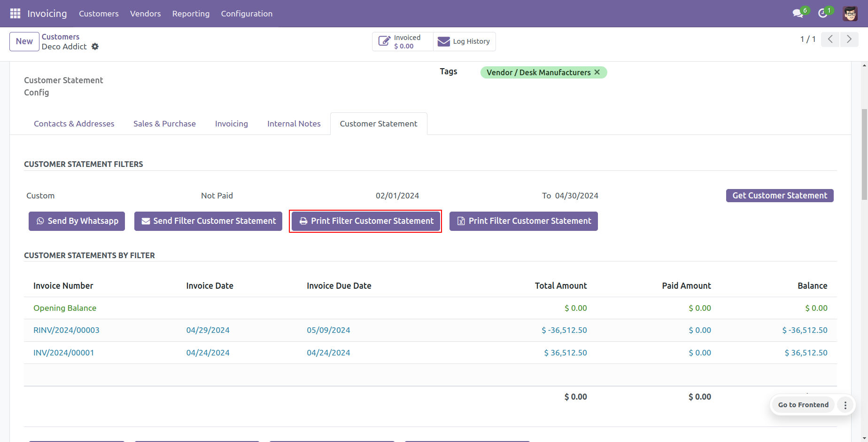Click the Customers breadcrumb link
Image resolution: width=868 pixels, height=442 pixels.
tap(61, 37)
